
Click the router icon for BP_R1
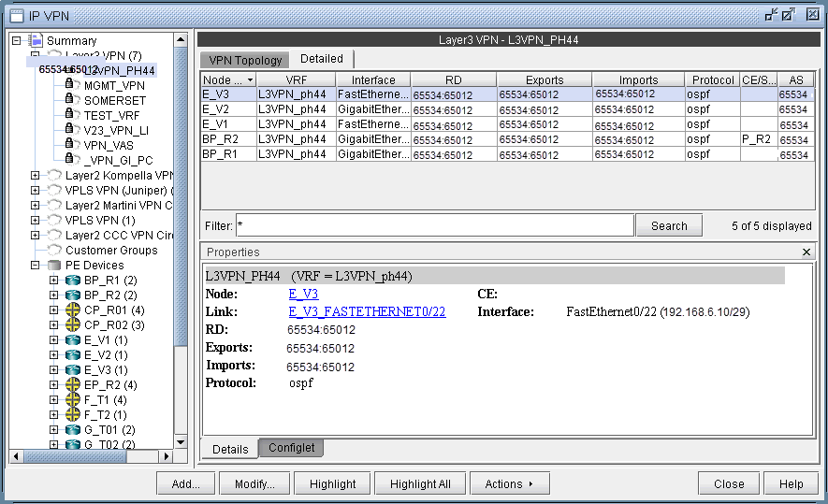click(x=72, y=280)
